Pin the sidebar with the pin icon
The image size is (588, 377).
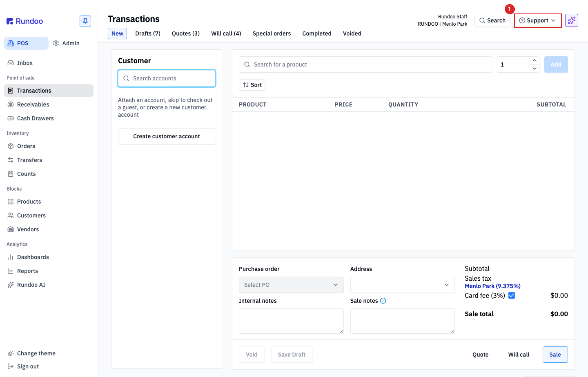[x=85, y=21]
